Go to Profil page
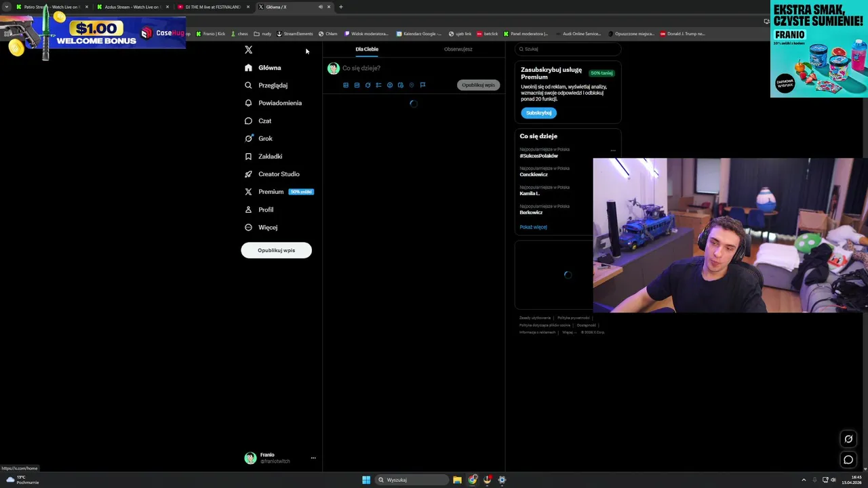This screenshot has height=488, width=868. (x=259, y=209)
